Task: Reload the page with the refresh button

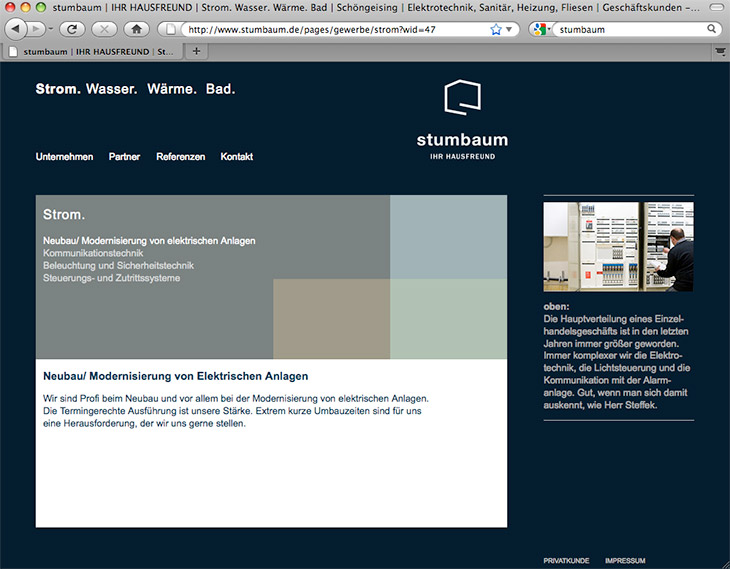Action: 72,29
